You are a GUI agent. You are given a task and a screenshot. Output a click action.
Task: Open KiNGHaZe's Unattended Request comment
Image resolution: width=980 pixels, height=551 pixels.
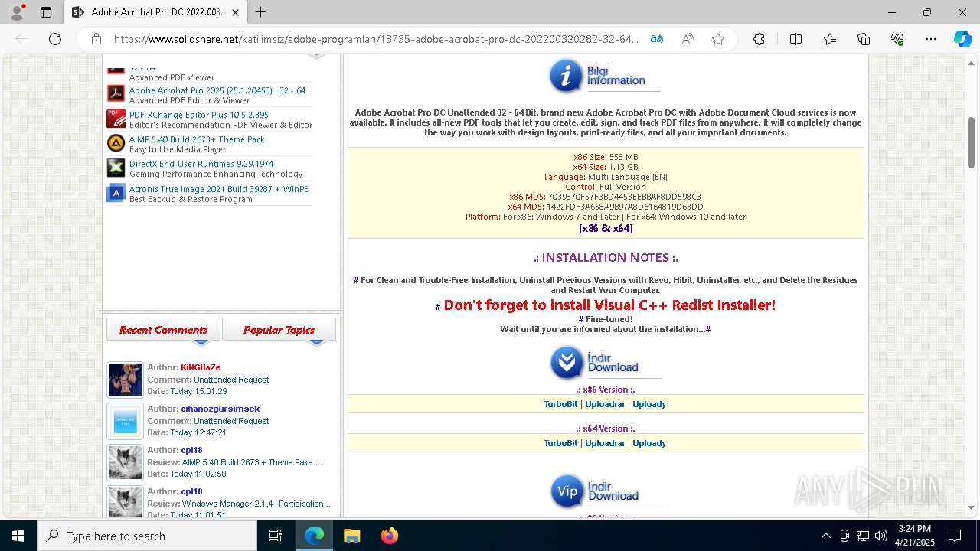(x=231, y=380)
